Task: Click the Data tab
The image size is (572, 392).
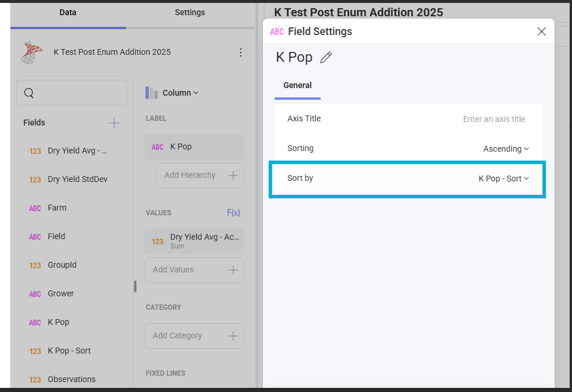Action: click(x=68, y=13)
